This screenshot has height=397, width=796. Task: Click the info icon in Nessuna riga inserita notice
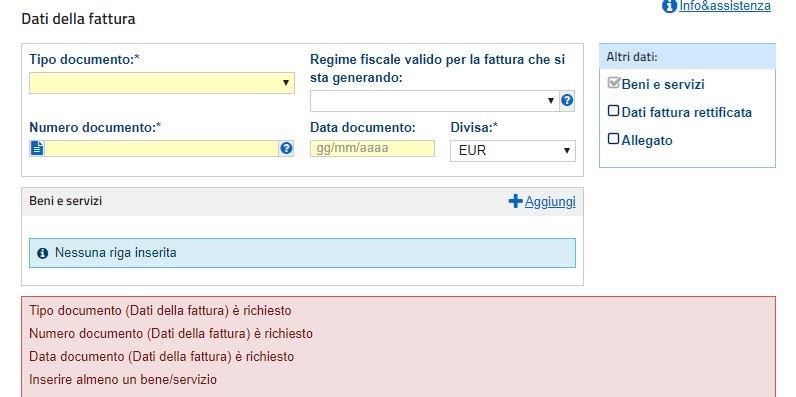tap(43, 253)
